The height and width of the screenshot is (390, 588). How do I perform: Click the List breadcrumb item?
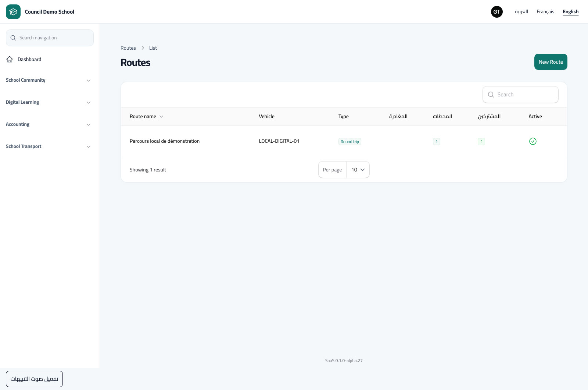153,48
